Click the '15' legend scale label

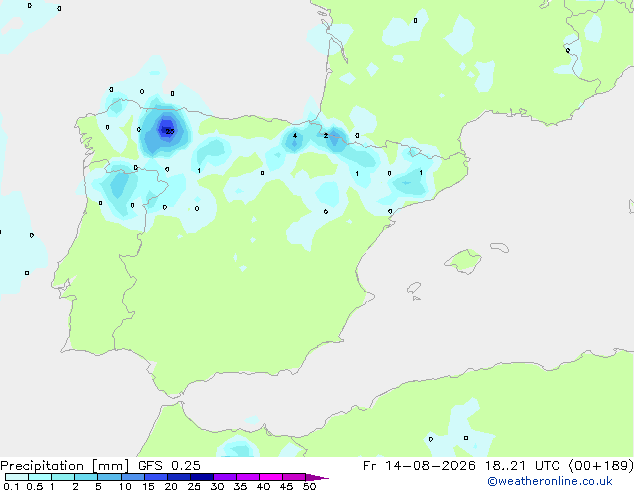[148, 486]
